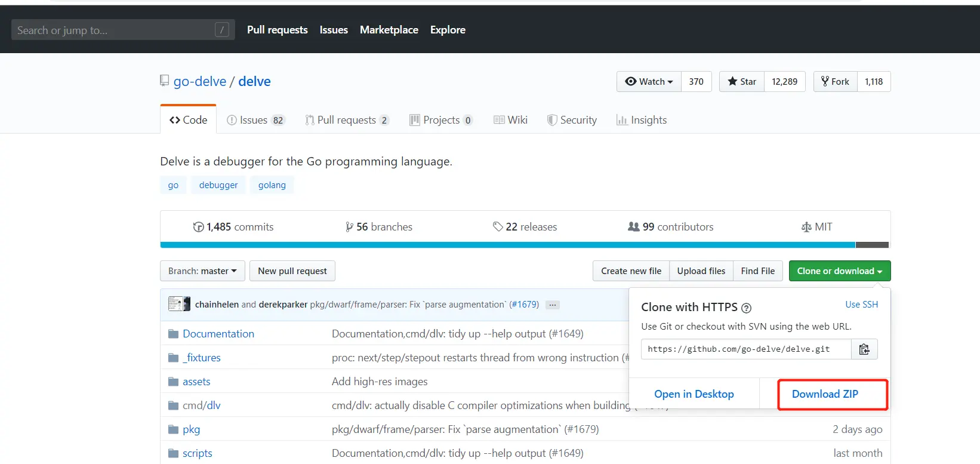Image resolution: width=980 pixels, height=464 pixels.
Task: Star the delve repository
Action: click(742, 82)
